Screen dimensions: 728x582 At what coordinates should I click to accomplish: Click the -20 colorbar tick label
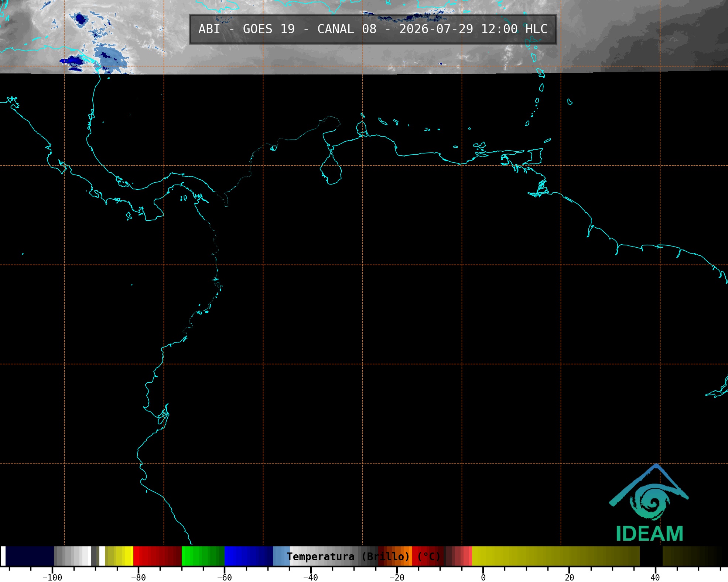click(397, 578)
